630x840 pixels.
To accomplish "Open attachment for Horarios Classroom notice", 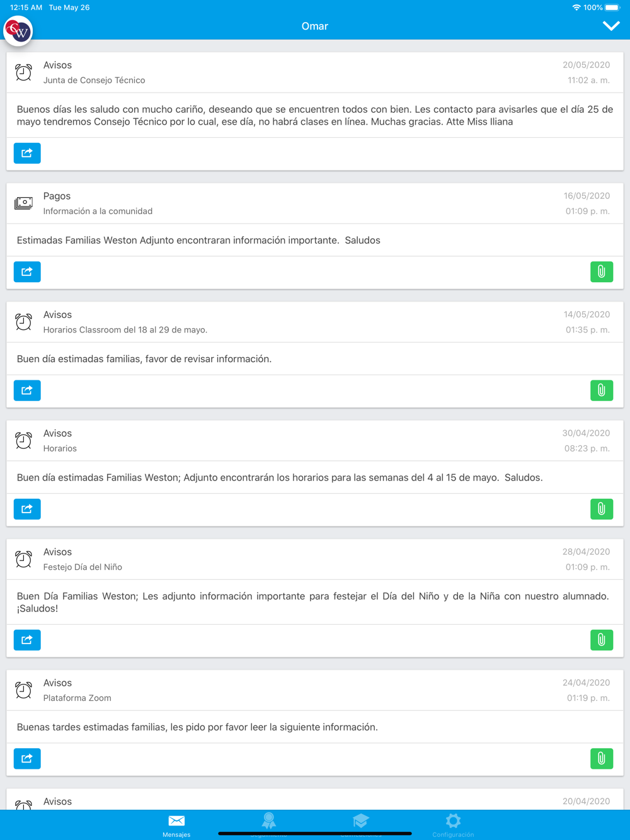I will (x=602, y=390).
